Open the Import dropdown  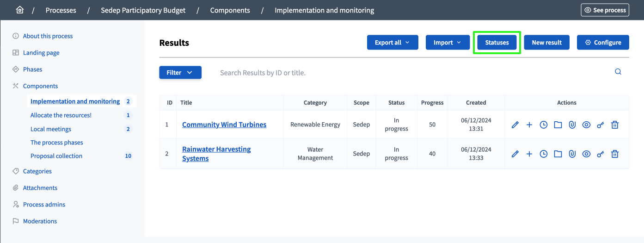click(448, 43)
